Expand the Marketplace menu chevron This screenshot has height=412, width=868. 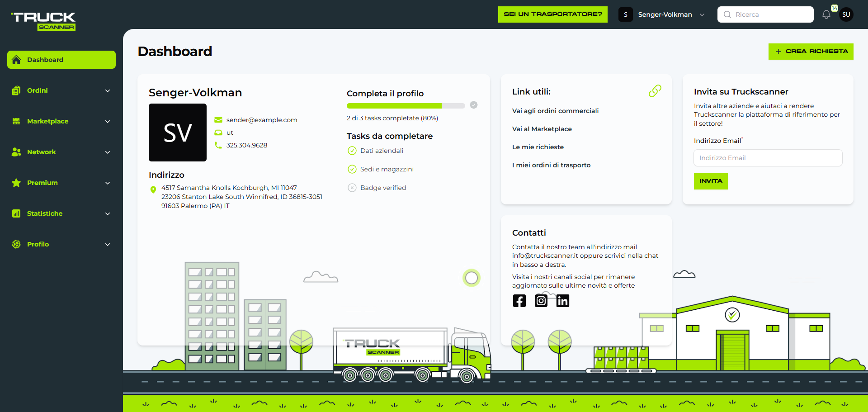(108, 121)
